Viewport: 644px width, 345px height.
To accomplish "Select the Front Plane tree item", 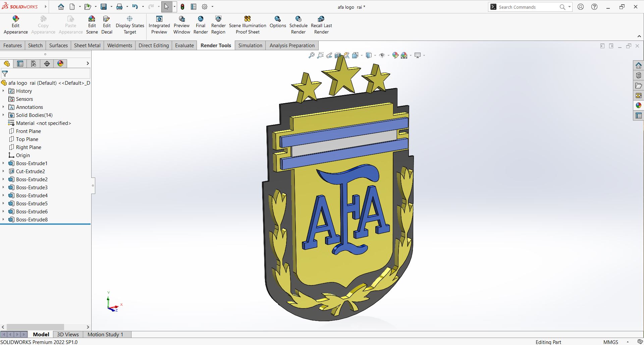I will tap(29, 131).
